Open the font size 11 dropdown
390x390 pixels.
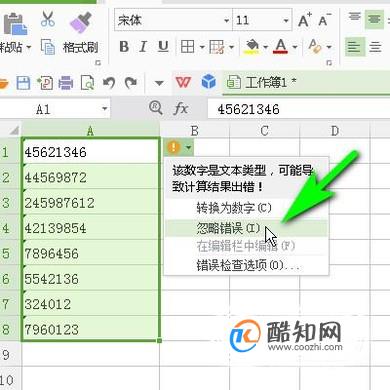point(286,21)
